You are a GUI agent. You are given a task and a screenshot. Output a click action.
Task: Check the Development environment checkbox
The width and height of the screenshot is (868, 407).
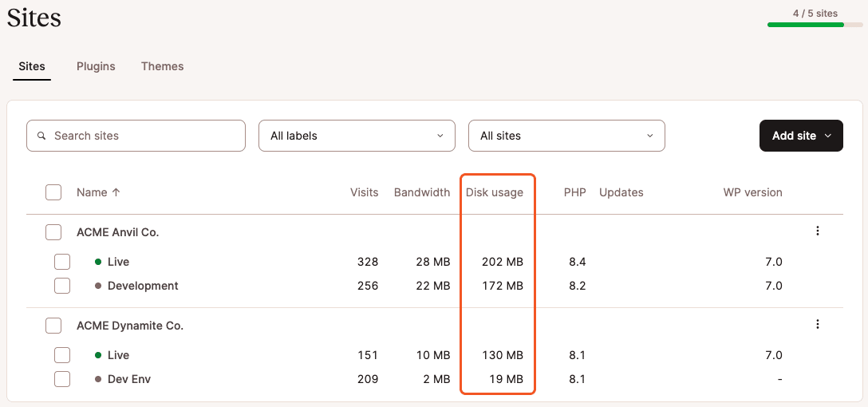coord(62,286)
